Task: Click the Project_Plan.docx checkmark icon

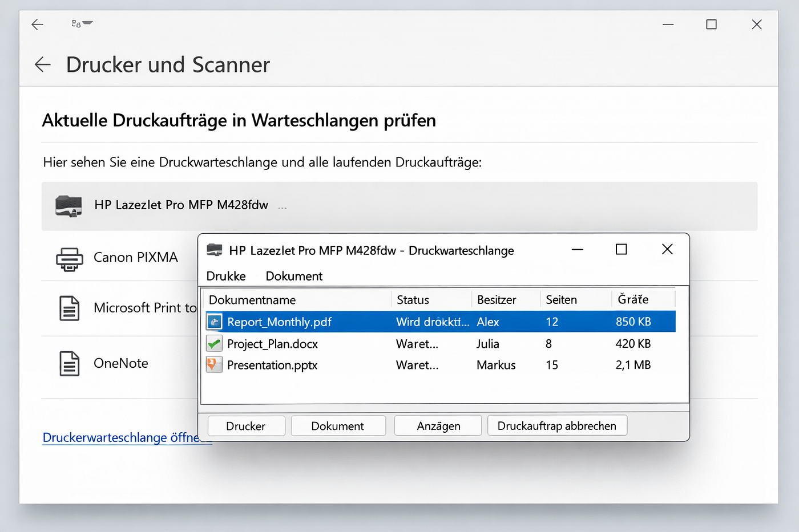Action: (x=214, y=343)
